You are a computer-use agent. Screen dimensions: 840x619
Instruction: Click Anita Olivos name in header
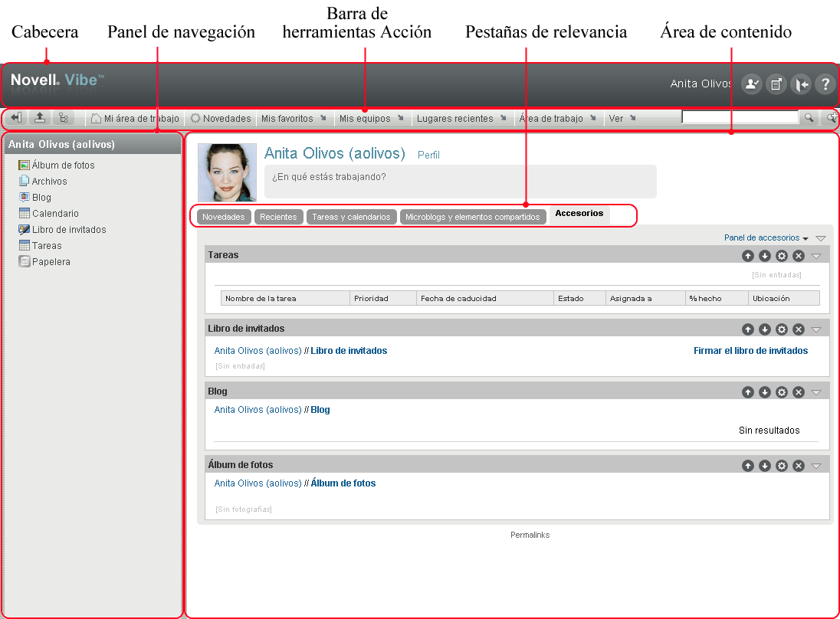click(x=701, y=84)
